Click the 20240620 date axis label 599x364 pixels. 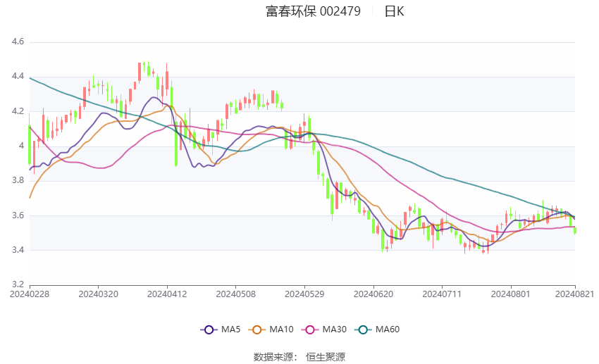coord(373,293)
